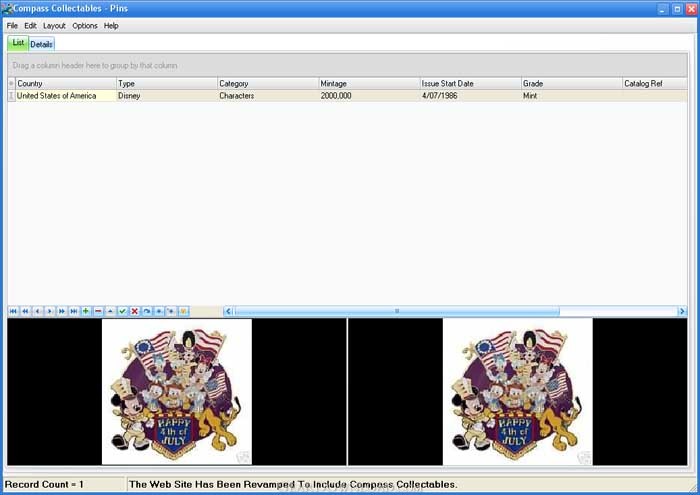Viewport: 700px width, 495px height.
Task: Click the yellow filter navigator button
Action: pyautogui.click(x=183, y=311)
